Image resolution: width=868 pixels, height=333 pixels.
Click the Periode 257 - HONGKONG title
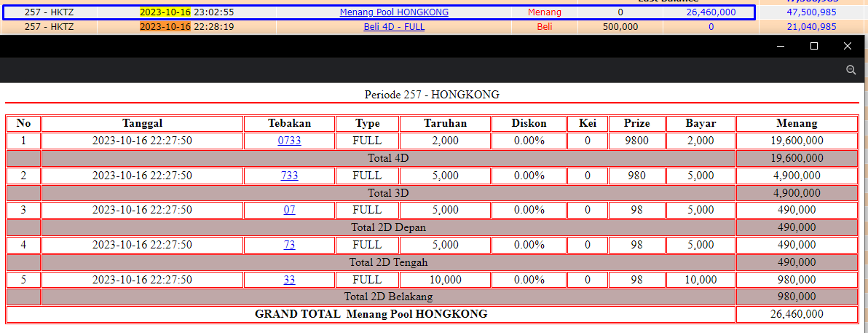(432, 95)
